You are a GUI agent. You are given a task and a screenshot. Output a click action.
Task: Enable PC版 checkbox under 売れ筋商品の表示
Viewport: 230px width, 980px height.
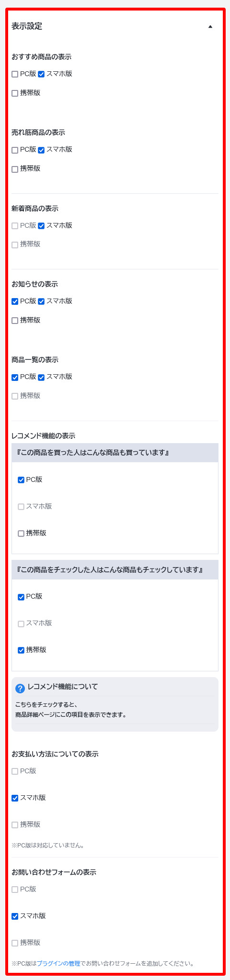[x=15, y=150]
